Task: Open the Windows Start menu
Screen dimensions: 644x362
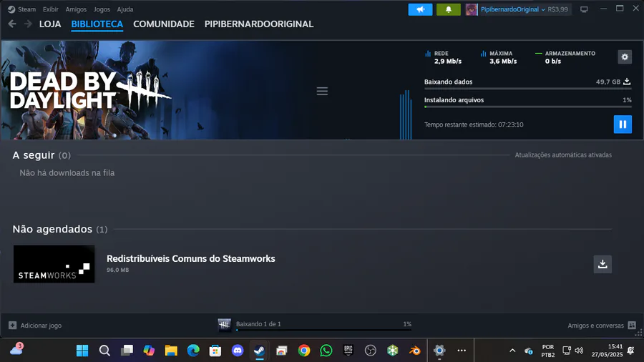Action: point(82,351)
